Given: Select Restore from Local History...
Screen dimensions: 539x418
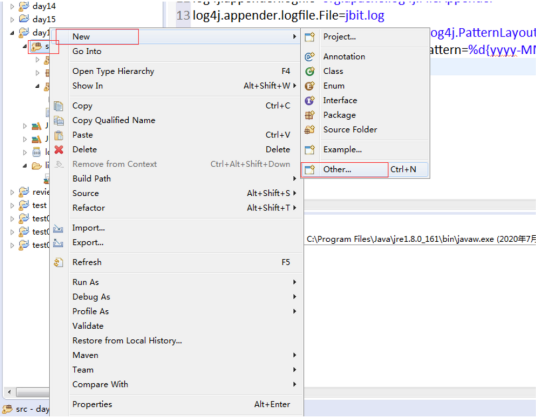Looking at the screenshot, I should pyautogui.click(x=177, y=341).
